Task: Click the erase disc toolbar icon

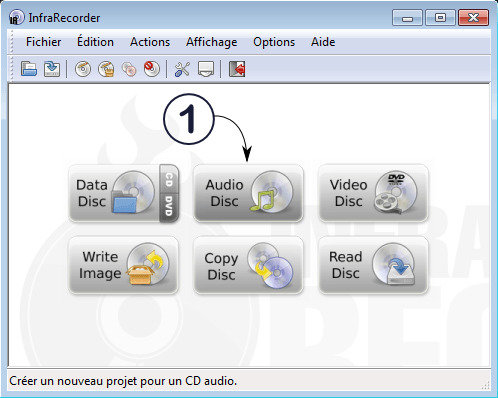Action: [152, 69]
